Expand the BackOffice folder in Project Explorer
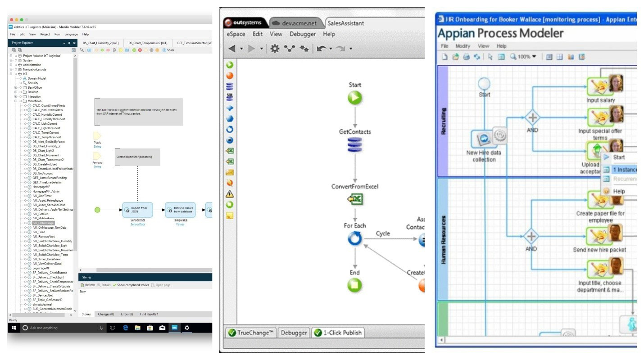644x360 pixels. (16, 87)
